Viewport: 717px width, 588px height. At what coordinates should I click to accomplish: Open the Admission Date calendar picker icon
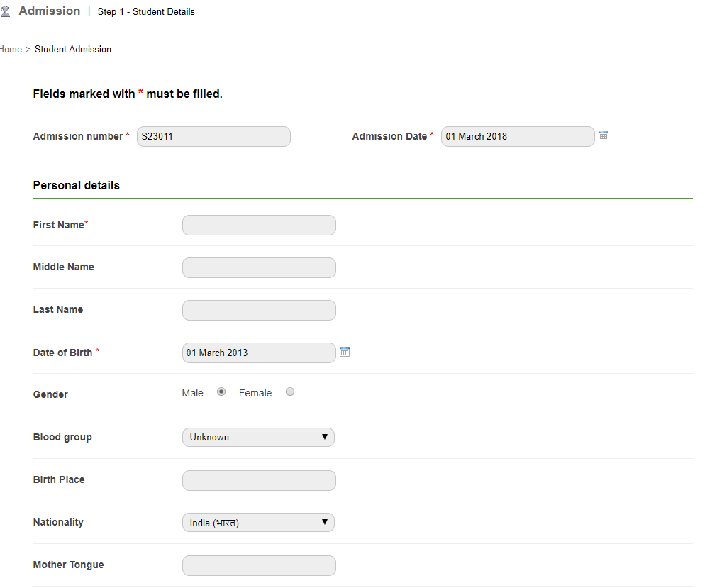(604, 135)
